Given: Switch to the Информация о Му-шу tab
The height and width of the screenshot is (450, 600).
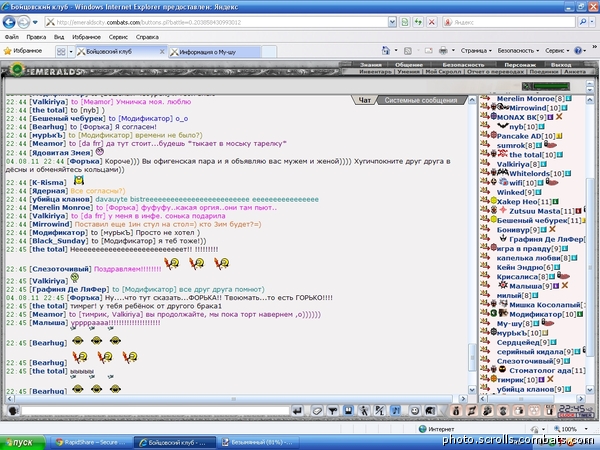Looking at the screenshot, I should point(215,52).
